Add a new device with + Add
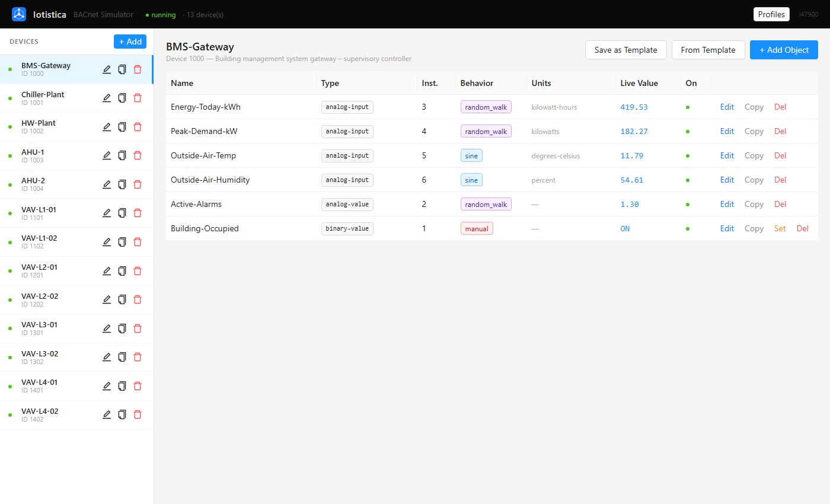This screenshot has height=504, width=830. 130,42
